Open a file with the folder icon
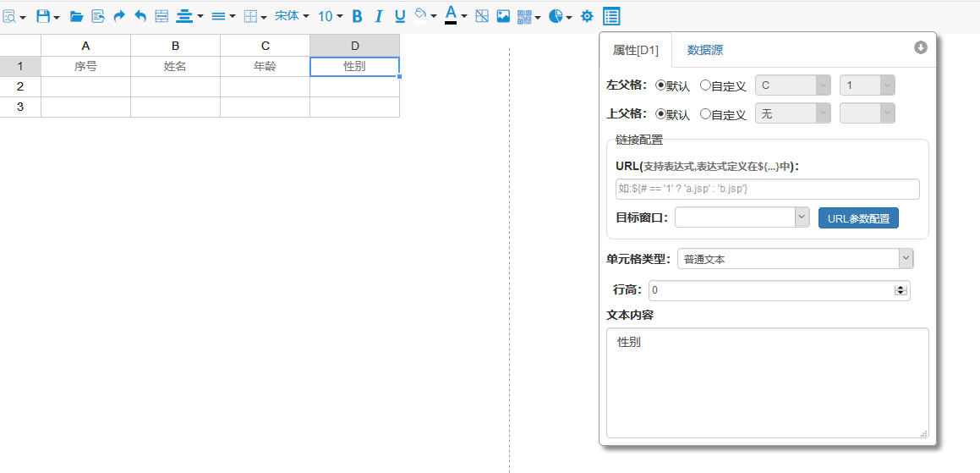This screenshot has width=980, height=473. coord(76,16)
